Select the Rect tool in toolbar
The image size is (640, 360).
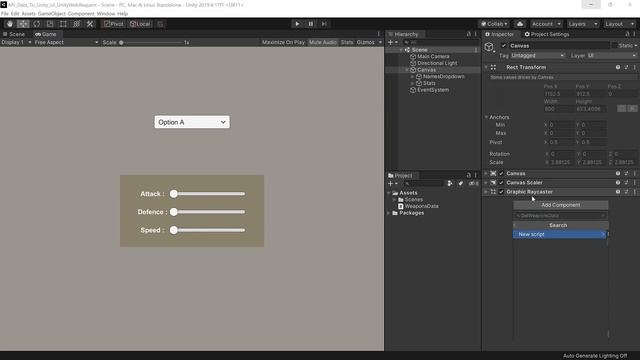tap(63, 24)
